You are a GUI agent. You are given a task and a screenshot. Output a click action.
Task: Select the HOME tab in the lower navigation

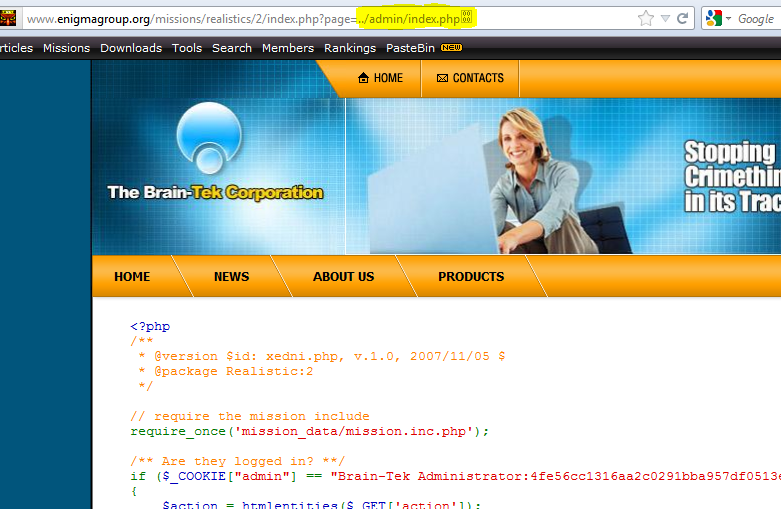(132, 276)
